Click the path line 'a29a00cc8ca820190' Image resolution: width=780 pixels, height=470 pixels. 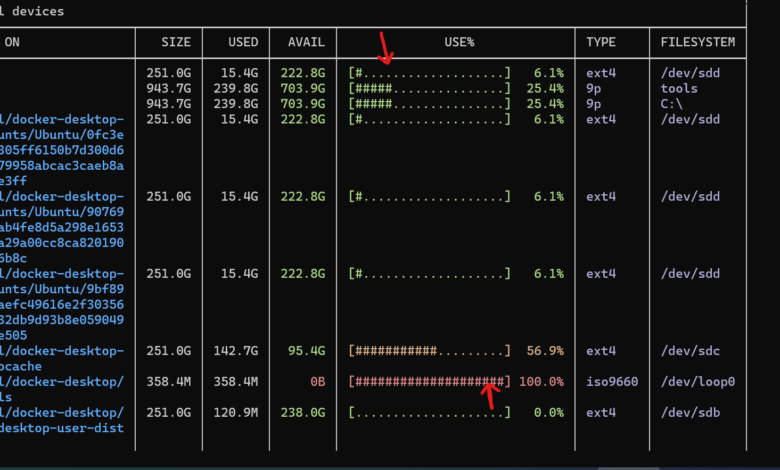pos(62,243)
